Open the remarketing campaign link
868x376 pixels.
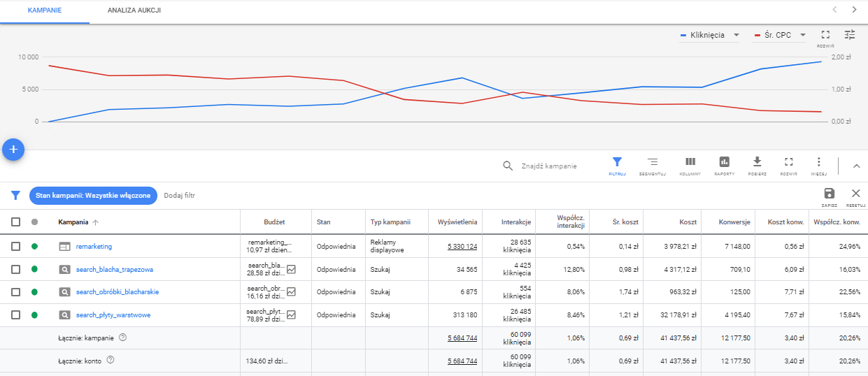pos(94,246)
